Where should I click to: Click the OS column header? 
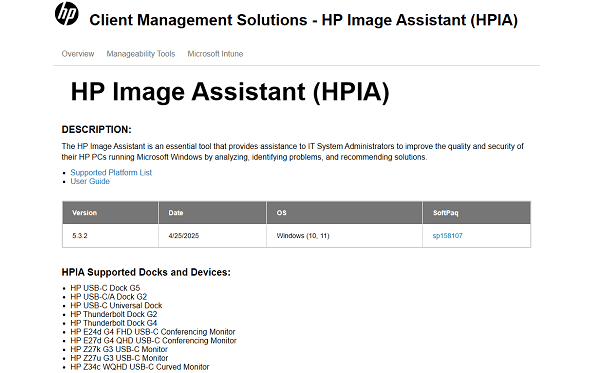(344, 213)
